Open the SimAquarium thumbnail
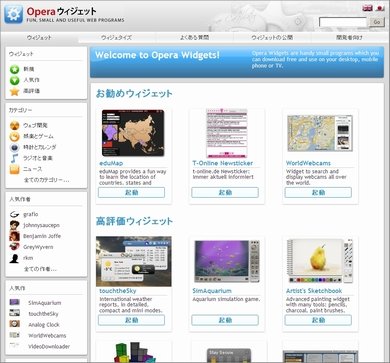 click(227, 262)
